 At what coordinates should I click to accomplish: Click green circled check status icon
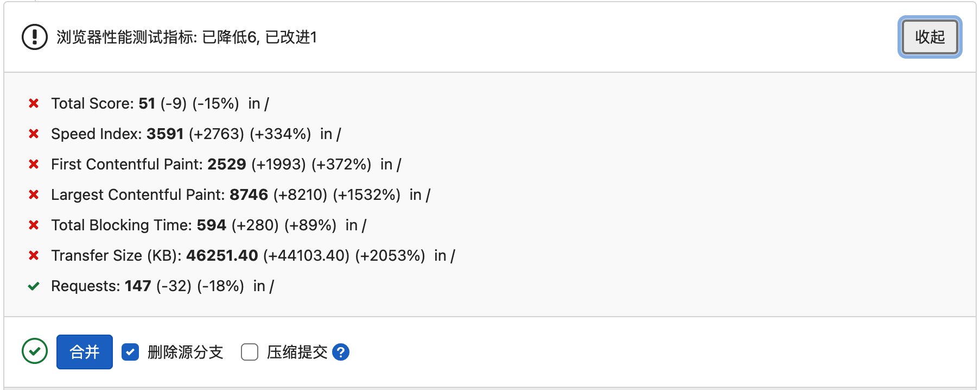35,351
